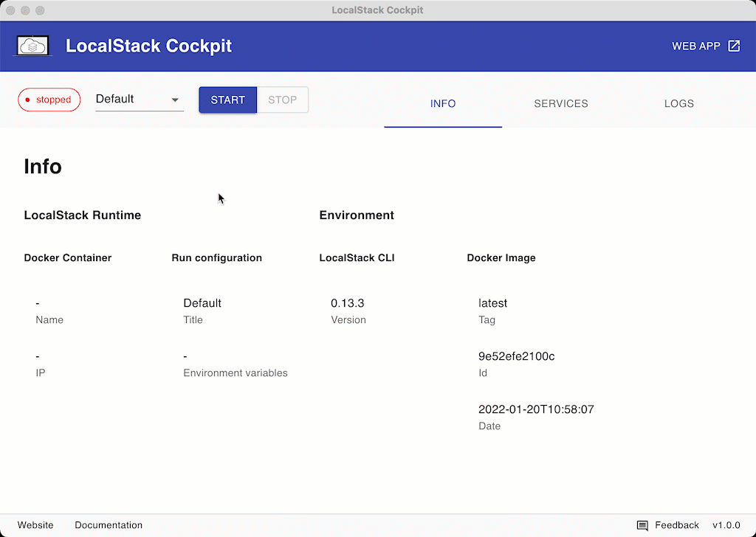Minimize the window using the title bar button

point(25,10)
